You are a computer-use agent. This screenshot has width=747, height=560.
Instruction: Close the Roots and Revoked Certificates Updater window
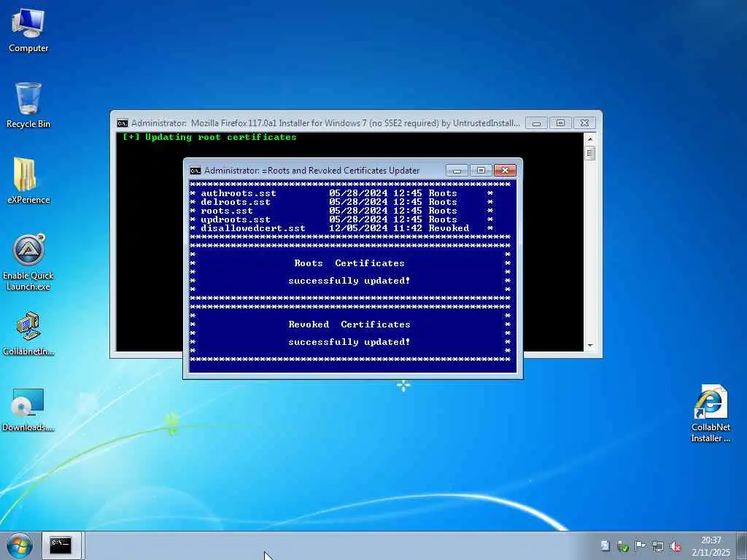505,171
